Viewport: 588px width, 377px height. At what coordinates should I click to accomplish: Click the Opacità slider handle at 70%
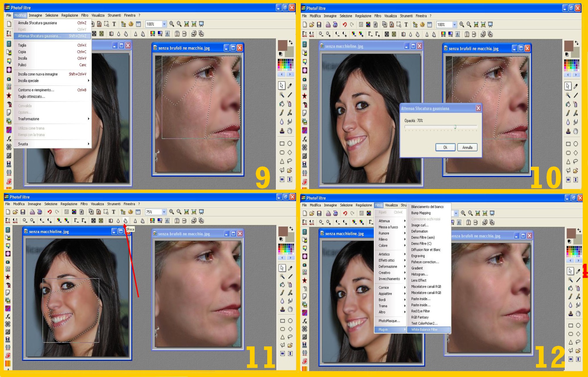[x=455, y=127]
